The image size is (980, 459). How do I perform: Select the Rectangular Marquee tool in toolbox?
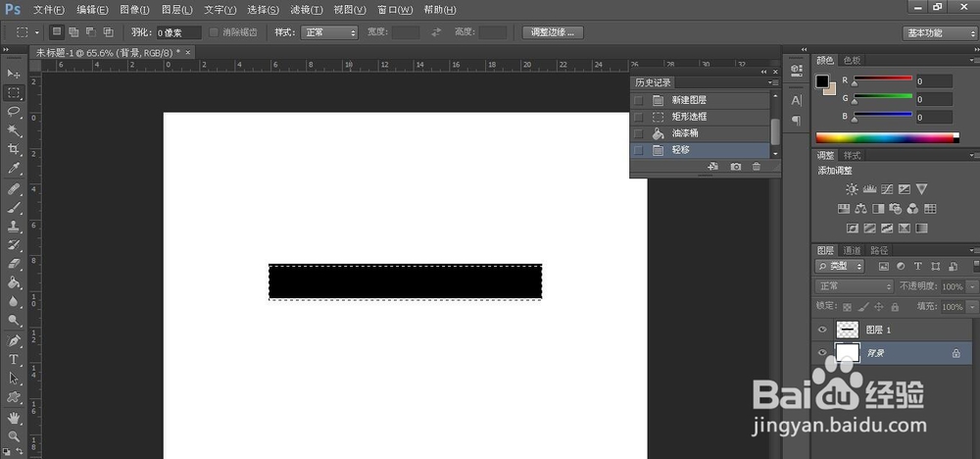[x=14, y=93]
